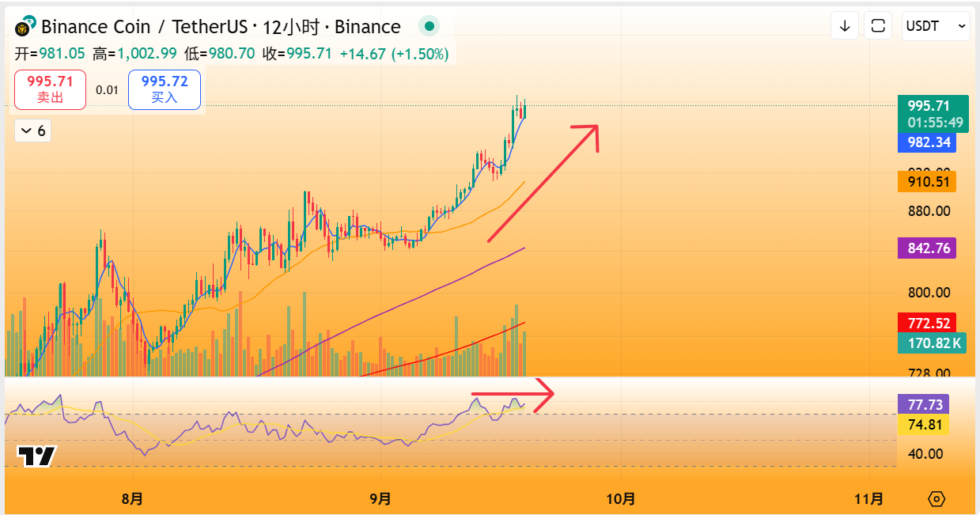Click the change +14.67 (+1.50%)
This screenshot has width=980, height=515.
coord(394,55)
